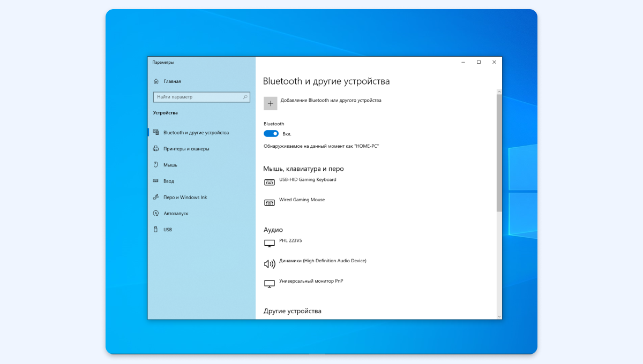Click the printer icon in sidebar
The width and height of the screenshot is (643, 364).
156,149
